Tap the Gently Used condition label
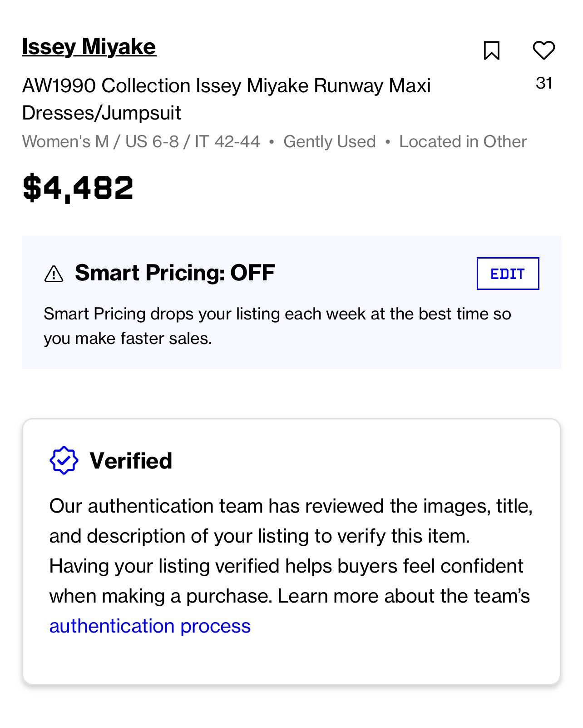The width and height of the screenshot is (583, 728). pyautogui.click(x=330, y=142)
